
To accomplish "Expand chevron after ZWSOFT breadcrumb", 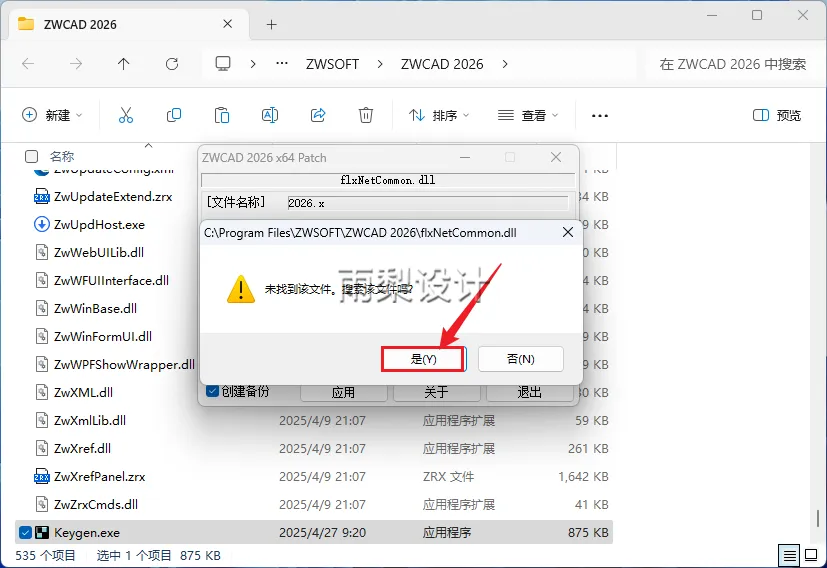I will tap(380, 64).
